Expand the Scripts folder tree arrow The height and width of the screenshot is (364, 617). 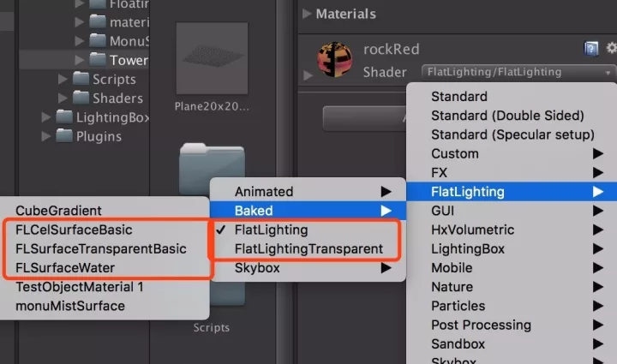tap(63, 79)
